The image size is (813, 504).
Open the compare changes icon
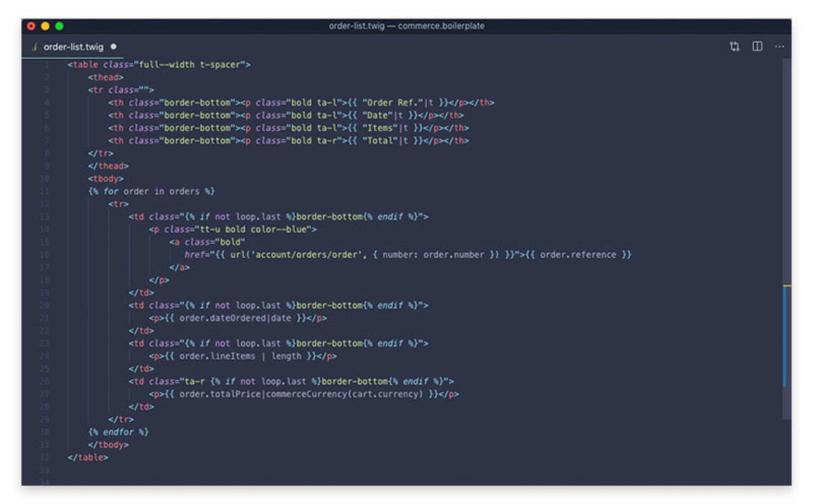coord(734,47)
